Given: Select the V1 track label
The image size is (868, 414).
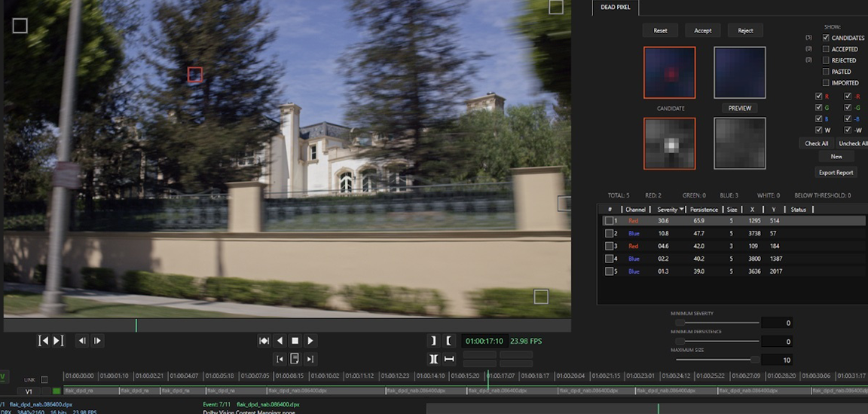Looking at the screenshot, I should point(29,391).
